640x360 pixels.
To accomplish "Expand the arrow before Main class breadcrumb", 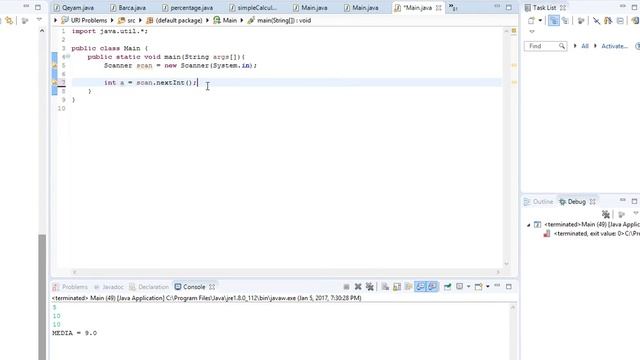I will (x=207, y=20).
